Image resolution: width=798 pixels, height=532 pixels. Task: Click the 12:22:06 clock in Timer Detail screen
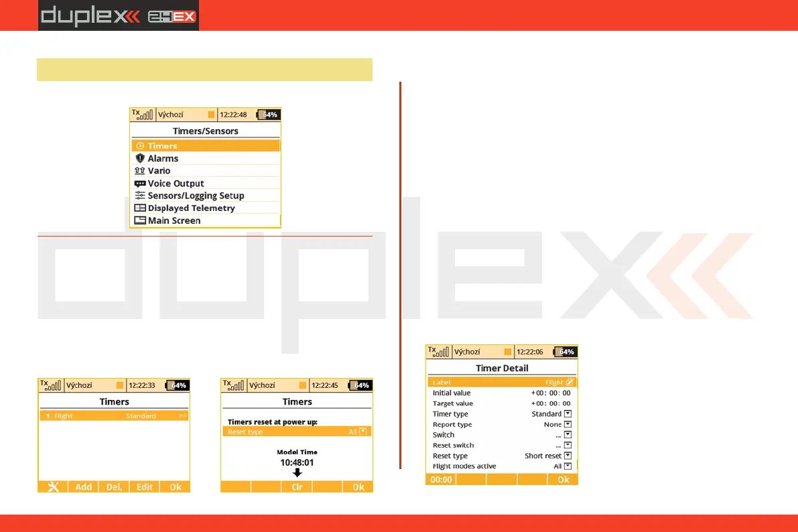[529, 352]
